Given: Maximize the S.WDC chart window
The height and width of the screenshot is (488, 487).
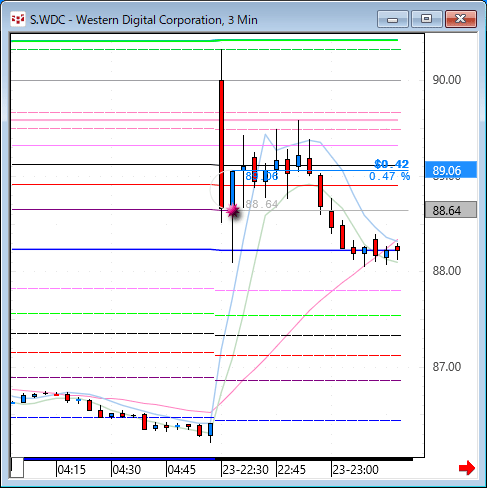Looking at the screenshot, I should [427, 19].
